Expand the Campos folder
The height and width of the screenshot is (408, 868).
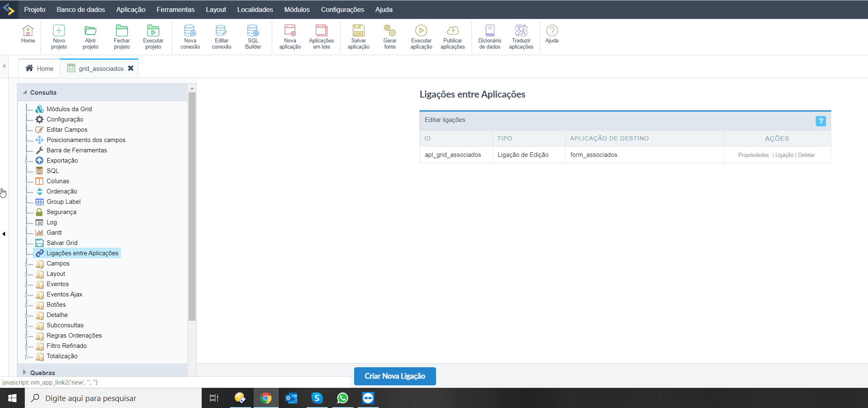click(26, 263)
